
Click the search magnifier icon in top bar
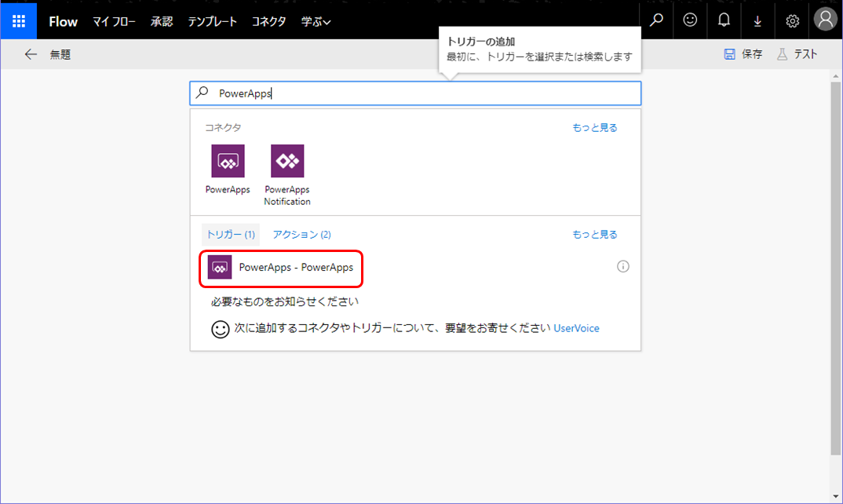656,20
